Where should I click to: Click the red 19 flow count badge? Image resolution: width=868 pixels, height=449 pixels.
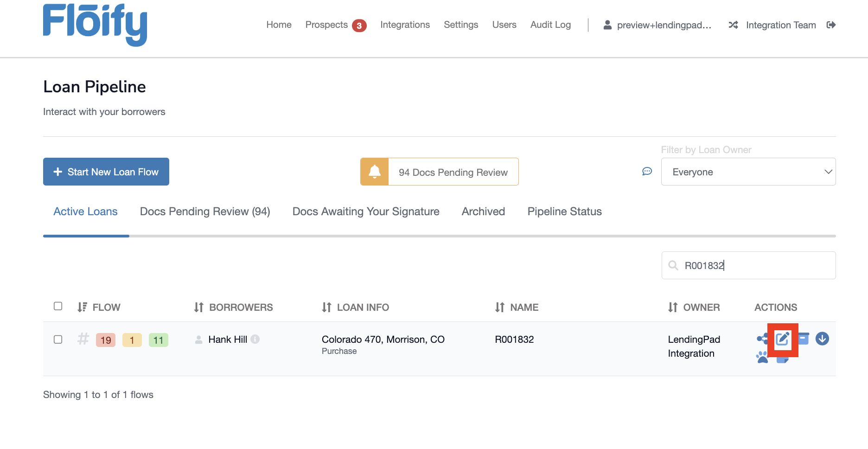coord(106,340)
